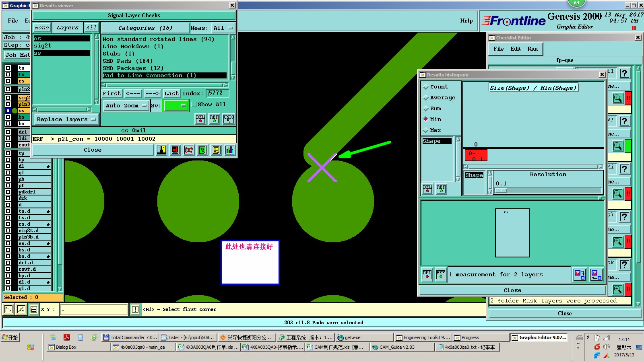This screenshot has width=644, height=362.
Task: Open Meas: All dropdown in Results viewer
Action: point(223,28)
